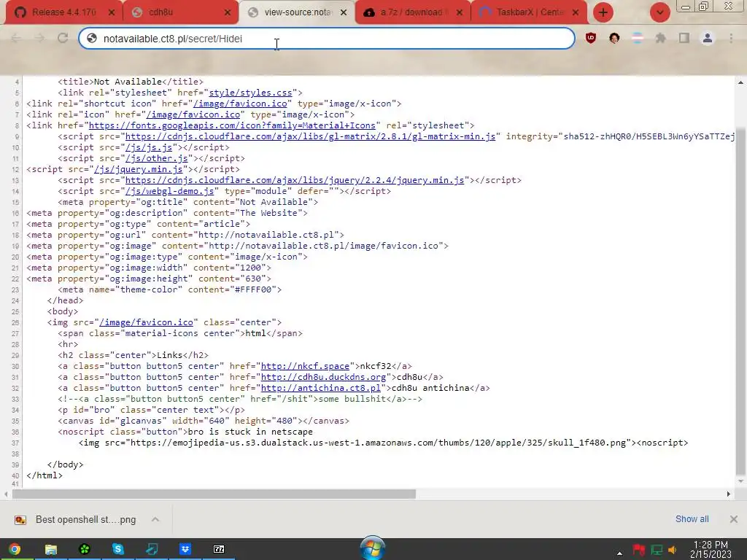
Task: Open the gl-matrix-min.js cloudflare link
Action: click(310, 136)
